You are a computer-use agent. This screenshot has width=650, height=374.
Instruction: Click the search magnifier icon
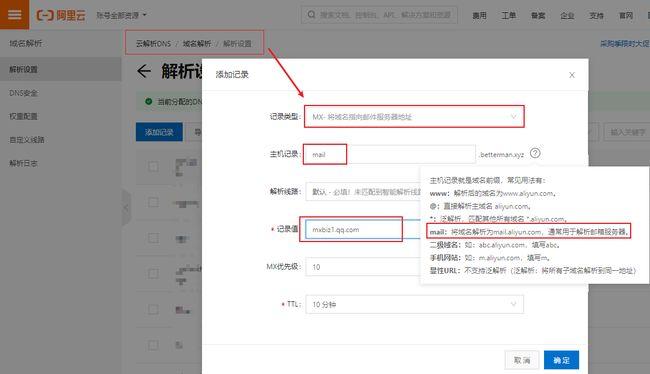(311, 15)
